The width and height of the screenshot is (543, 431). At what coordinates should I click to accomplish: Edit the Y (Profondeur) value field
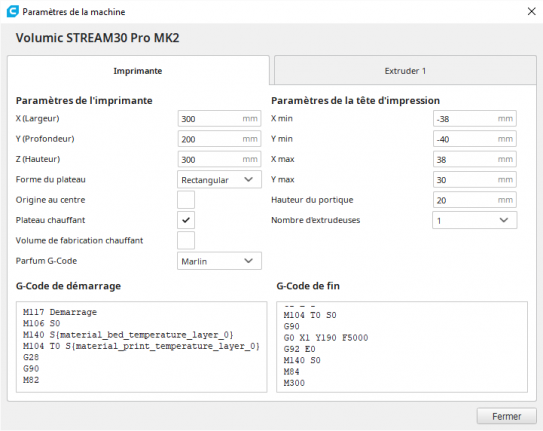point(219,139)
